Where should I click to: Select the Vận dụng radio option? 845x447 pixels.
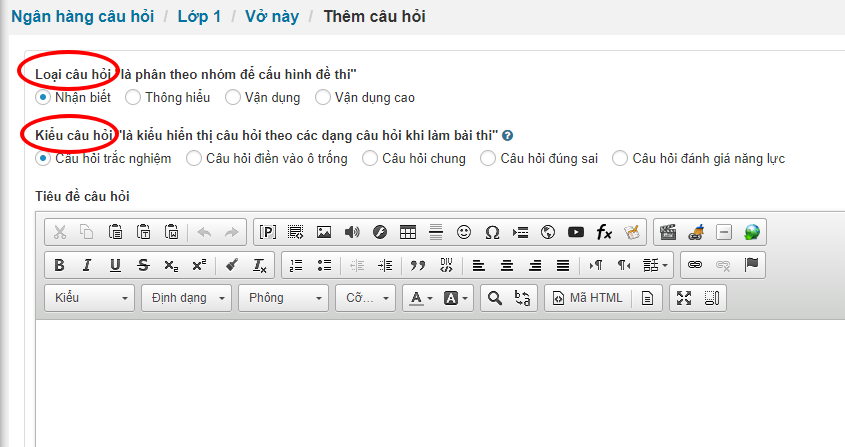coord(232,98)
